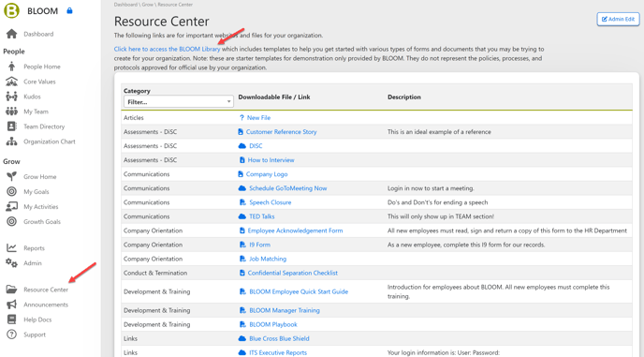Click the Team Directory book icon

(x=11, y=126)
